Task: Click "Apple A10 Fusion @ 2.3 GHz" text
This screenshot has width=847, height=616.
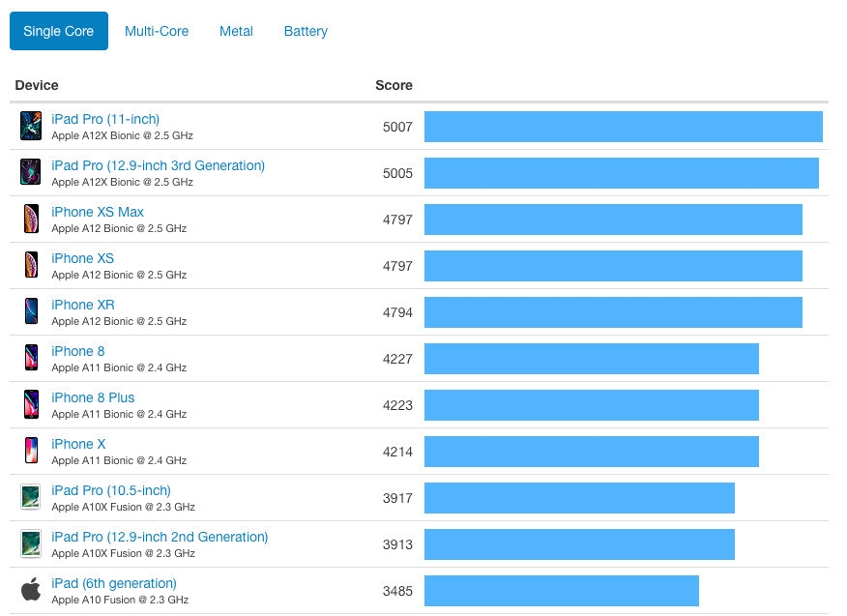Action: pos(120,600)
